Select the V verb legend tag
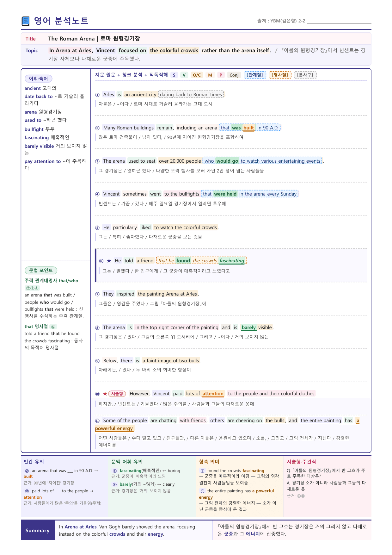 (184, 75)
